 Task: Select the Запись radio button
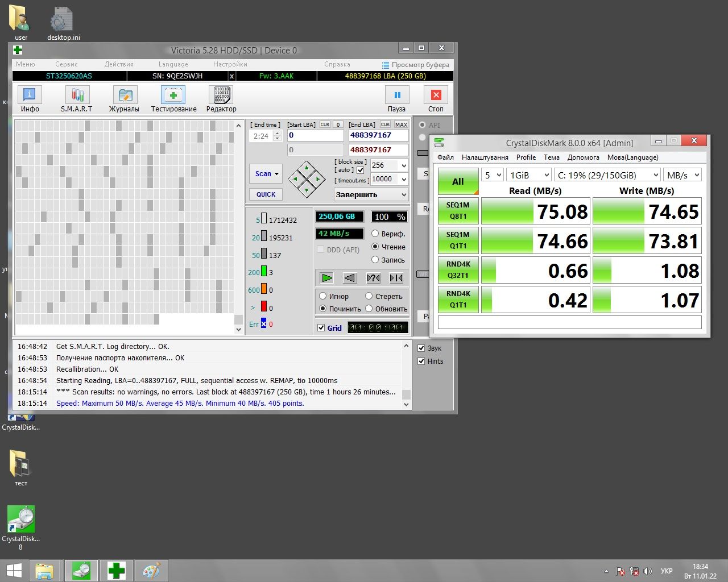click(x=375, y=260)
